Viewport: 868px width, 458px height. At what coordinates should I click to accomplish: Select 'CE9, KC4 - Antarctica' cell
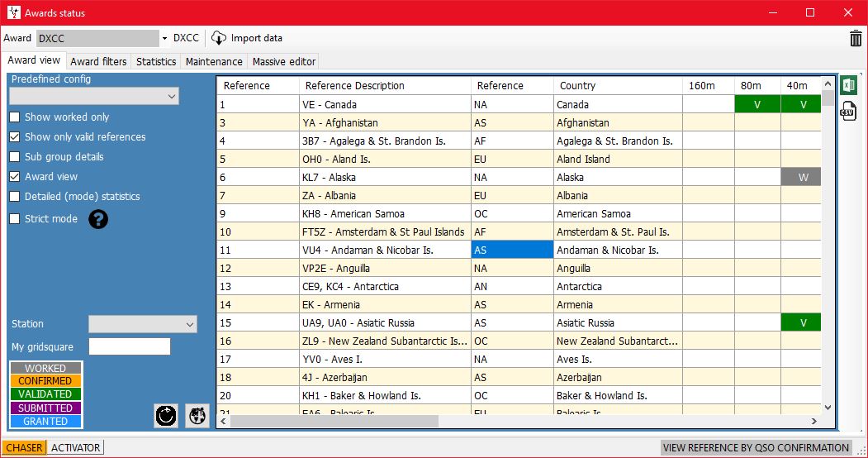[385, 286]
